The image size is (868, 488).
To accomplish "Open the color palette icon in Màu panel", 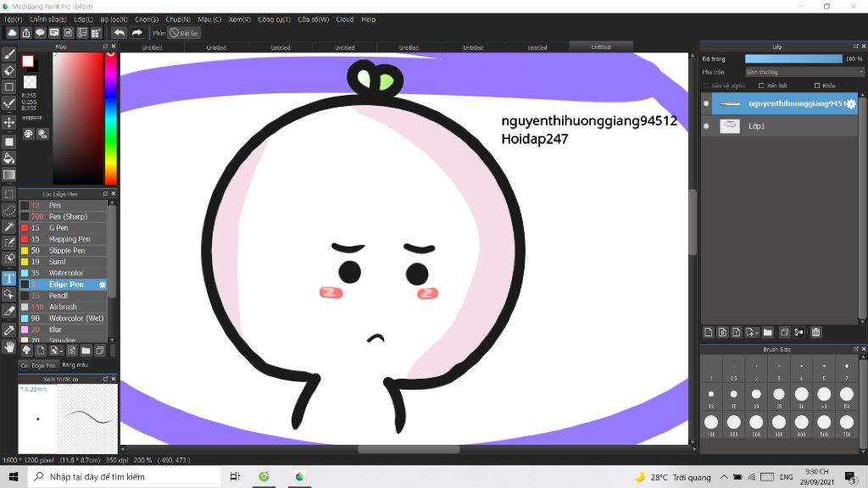I will coord(29,134).
